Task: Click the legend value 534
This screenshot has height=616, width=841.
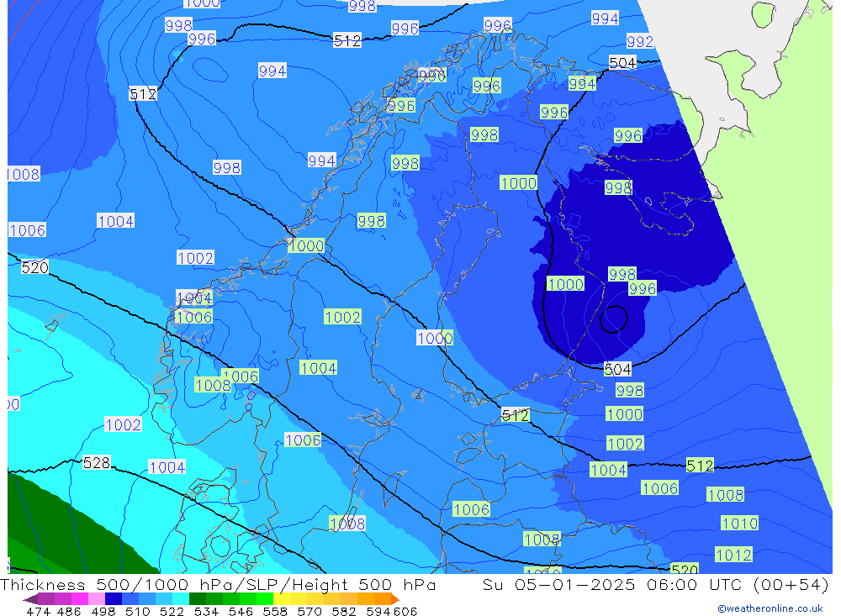Action: coord(206,611)
